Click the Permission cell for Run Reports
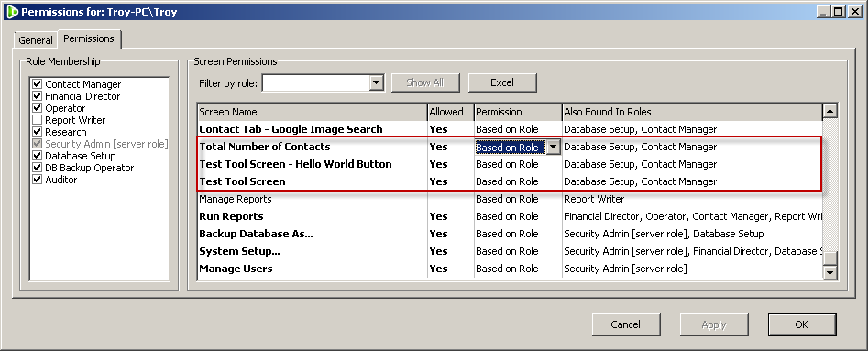Image resolution: width=868 pixels, height=351 pixels. [x=518, y=216]
